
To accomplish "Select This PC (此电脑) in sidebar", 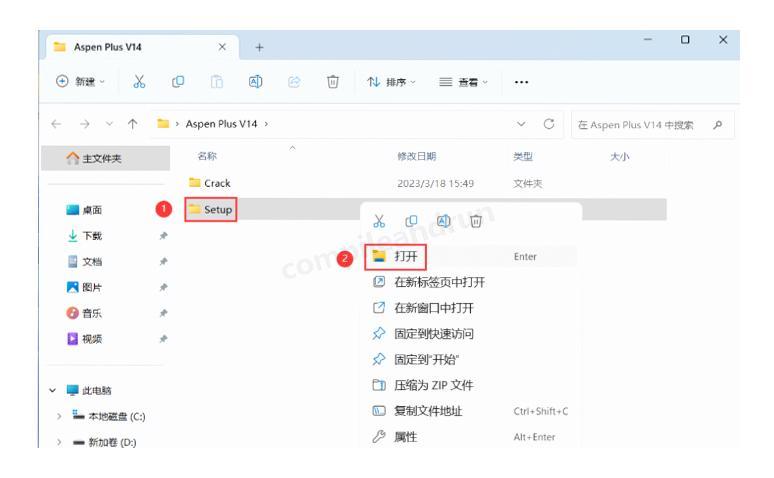I will pos(89,391).
